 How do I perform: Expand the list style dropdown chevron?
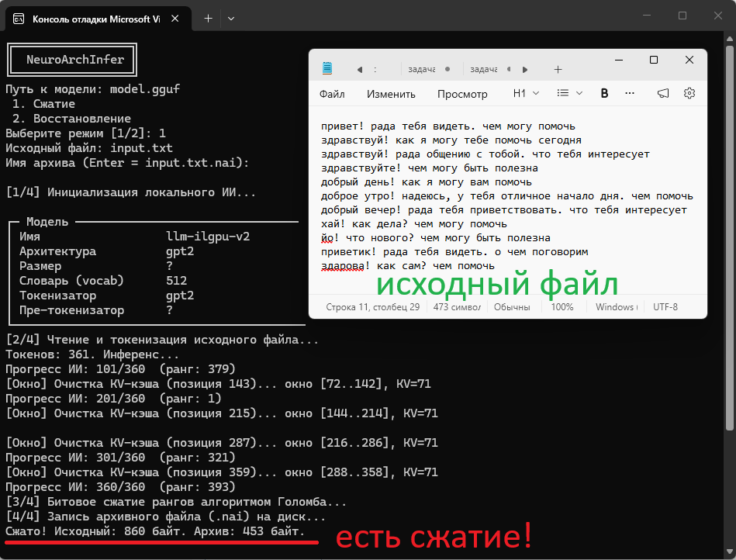click(x=579, y=93)
